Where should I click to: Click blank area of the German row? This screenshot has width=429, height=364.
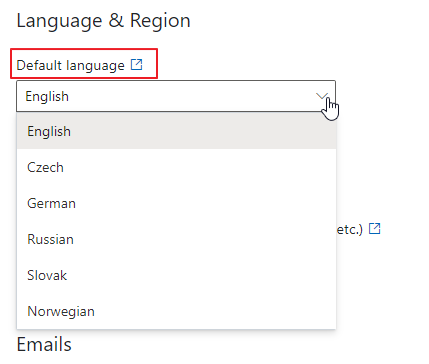click(205, 203)
